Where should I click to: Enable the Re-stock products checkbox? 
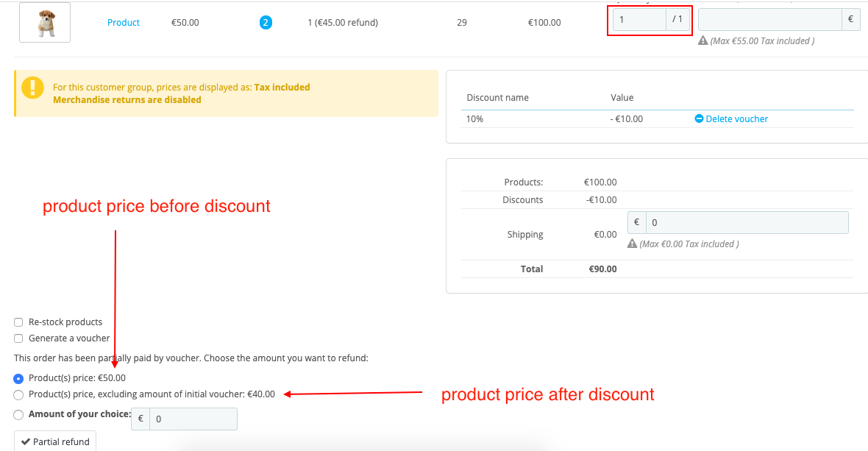pos(18,322)
